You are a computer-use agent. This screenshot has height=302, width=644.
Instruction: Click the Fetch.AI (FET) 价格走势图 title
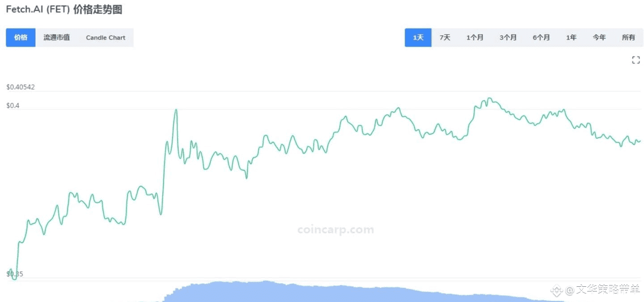64,9
